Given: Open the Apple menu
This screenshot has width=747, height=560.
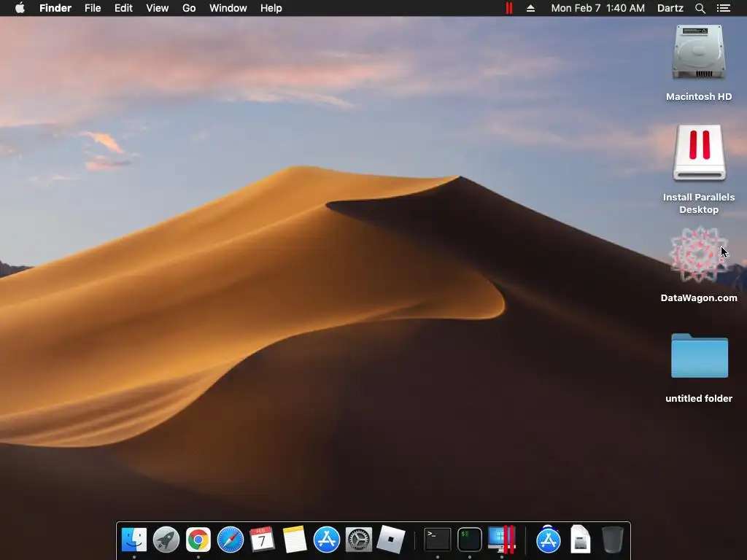Looking at the screenshot, I should tap(20, 8).
